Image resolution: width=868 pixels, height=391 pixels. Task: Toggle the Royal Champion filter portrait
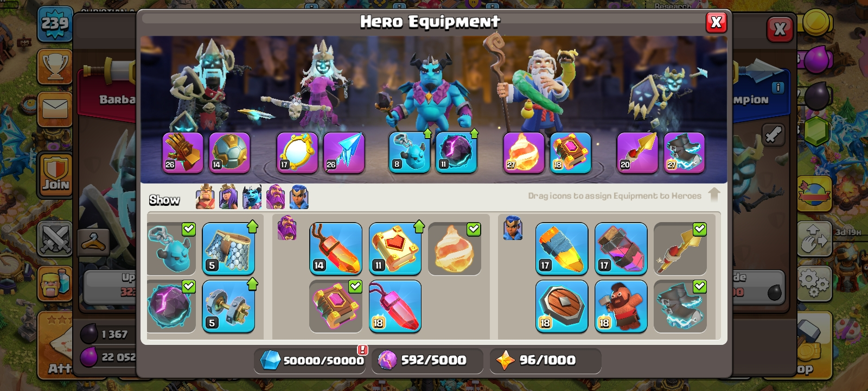point(299,197)
